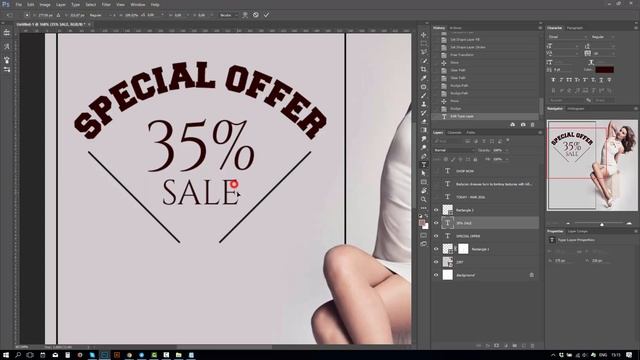Open the warp style dropdown in options bar
Screen dimensions: 640x360
(229, 15)
